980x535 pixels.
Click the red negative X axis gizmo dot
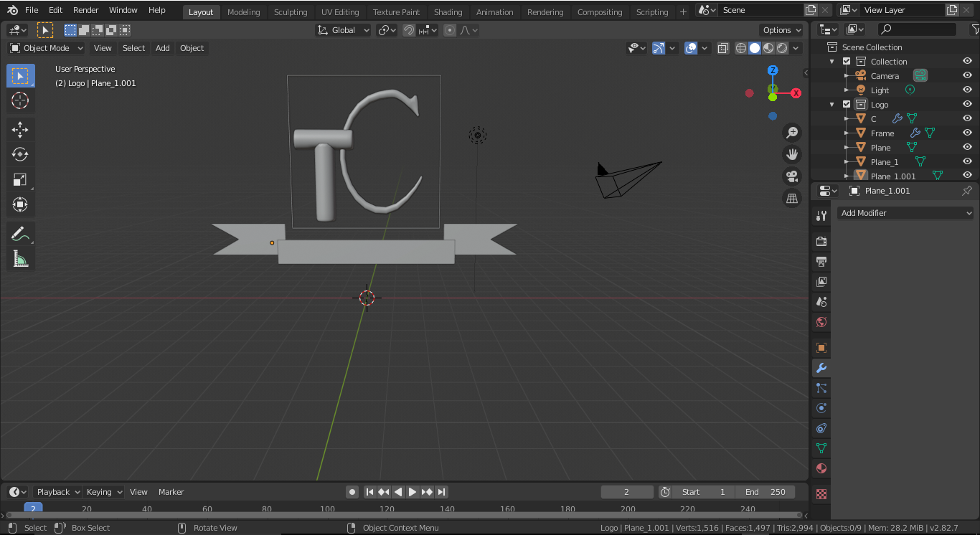pos(750,93)
